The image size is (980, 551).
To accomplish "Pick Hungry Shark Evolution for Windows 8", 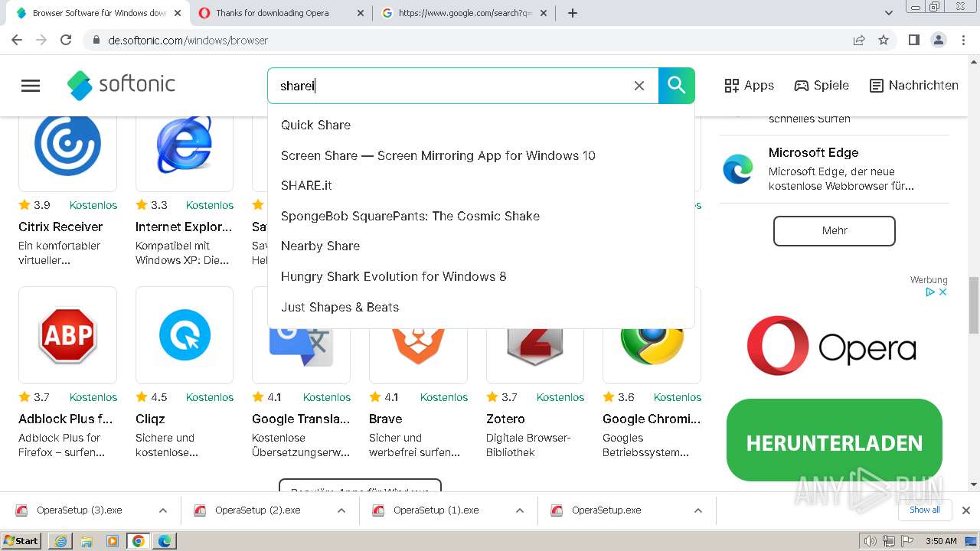I will tap(394, 276).
